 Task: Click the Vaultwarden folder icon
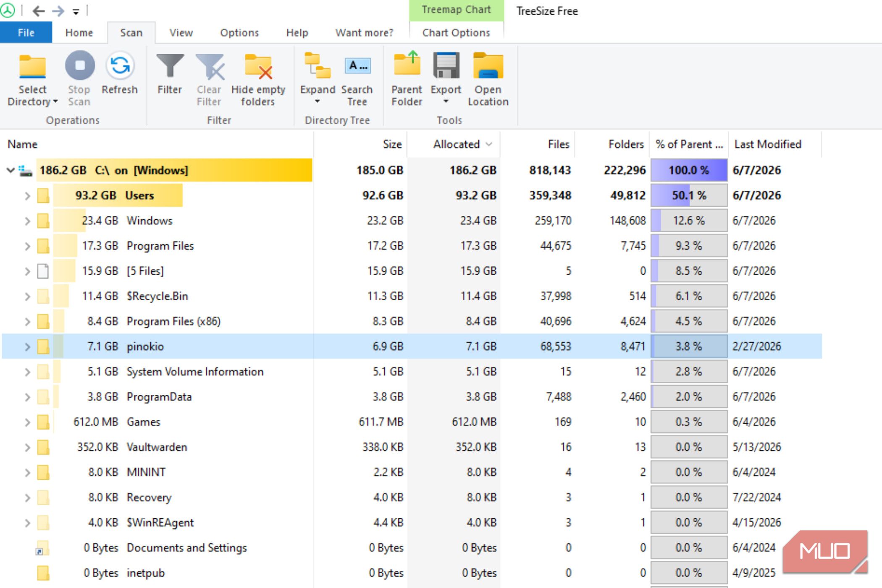[x=43, y=447]
